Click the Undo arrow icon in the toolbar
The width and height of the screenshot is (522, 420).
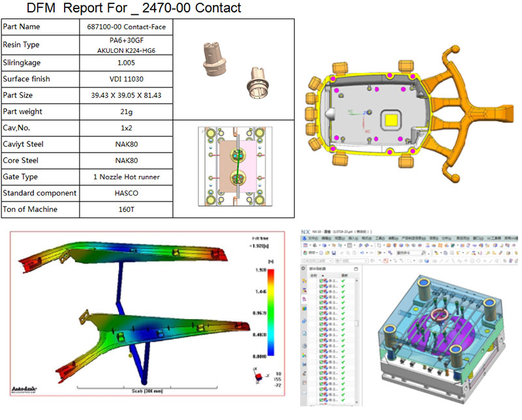(361, 253)
